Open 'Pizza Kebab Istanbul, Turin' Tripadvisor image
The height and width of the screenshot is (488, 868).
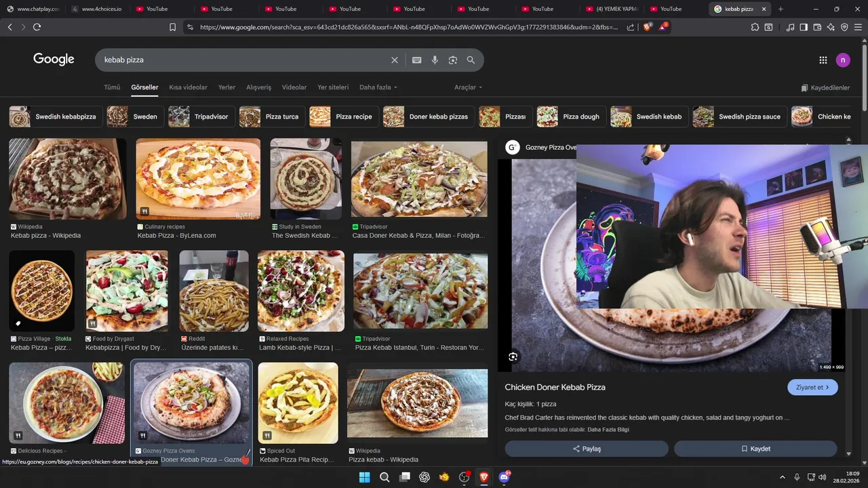tap(420, 291)
